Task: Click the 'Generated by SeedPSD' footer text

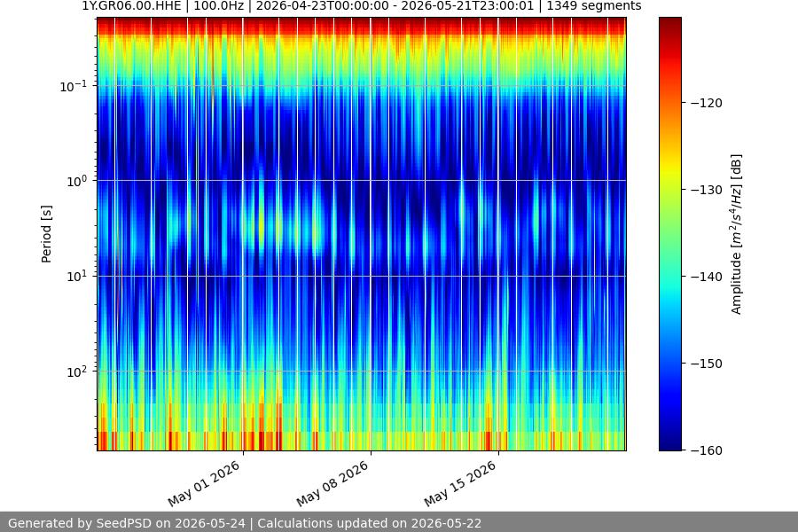Action: click(x=245, y=523)
